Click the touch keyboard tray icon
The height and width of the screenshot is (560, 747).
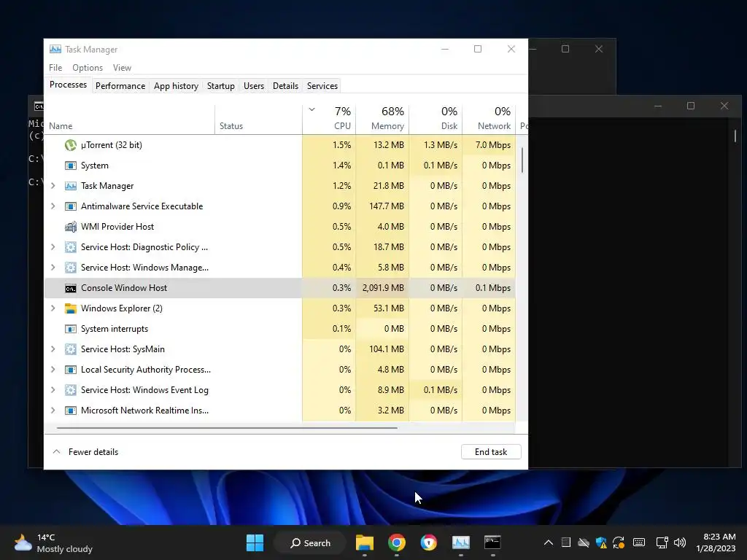[x=639, y=542]
